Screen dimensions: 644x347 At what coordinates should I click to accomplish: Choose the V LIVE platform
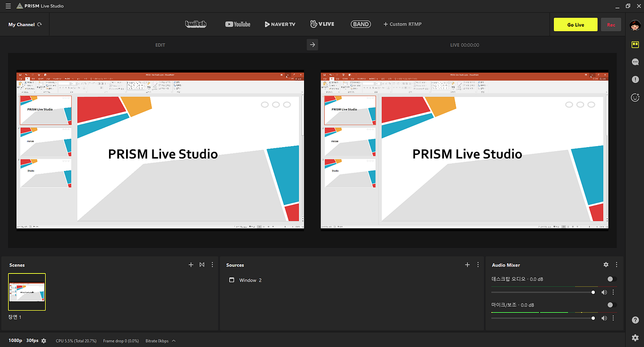(322, 24)
